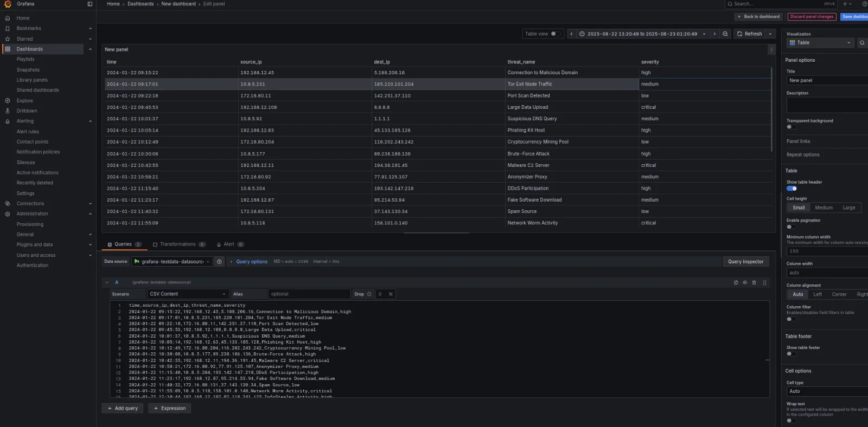Toggle Show table footer switch

click(x=792, y=354)
